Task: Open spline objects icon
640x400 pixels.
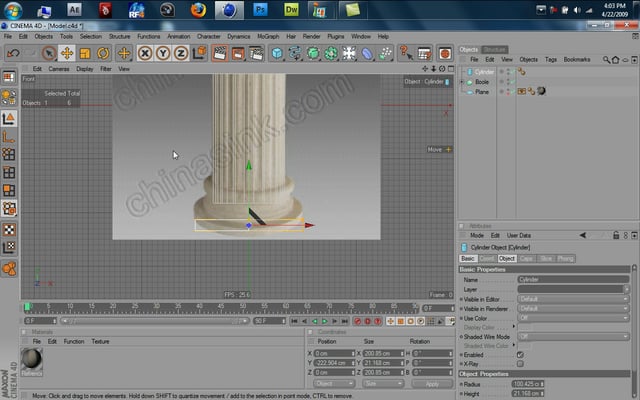Action: (295, 53)
